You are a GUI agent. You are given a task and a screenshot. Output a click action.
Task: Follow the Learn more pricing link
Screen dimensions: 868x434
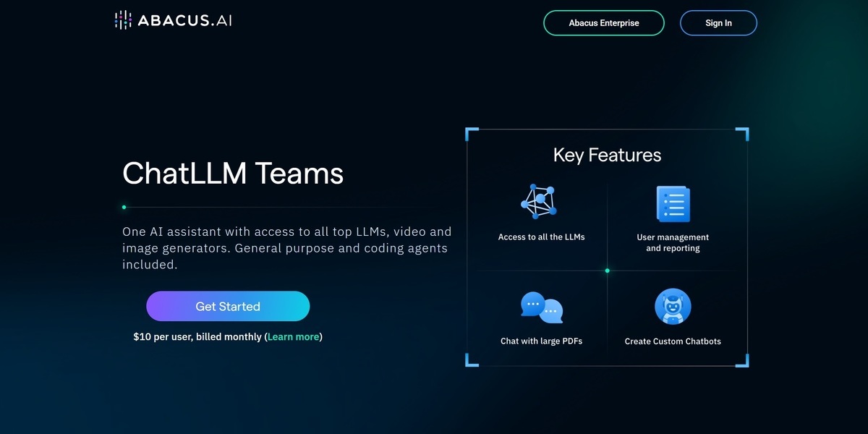pos(293,336)
